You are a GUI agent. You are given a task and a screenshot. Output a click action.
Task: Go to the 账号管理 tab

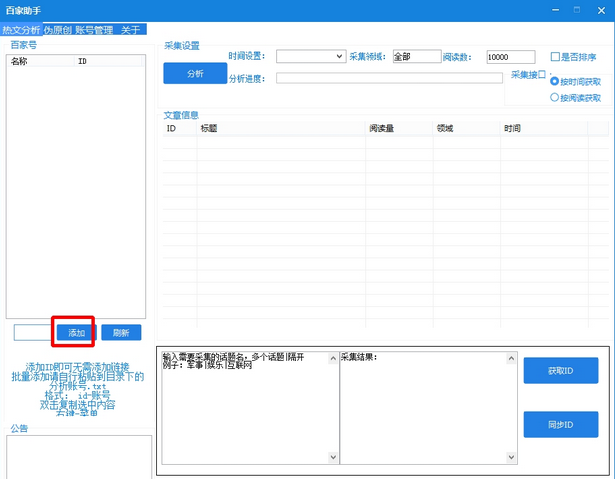(x=94, y=30)
